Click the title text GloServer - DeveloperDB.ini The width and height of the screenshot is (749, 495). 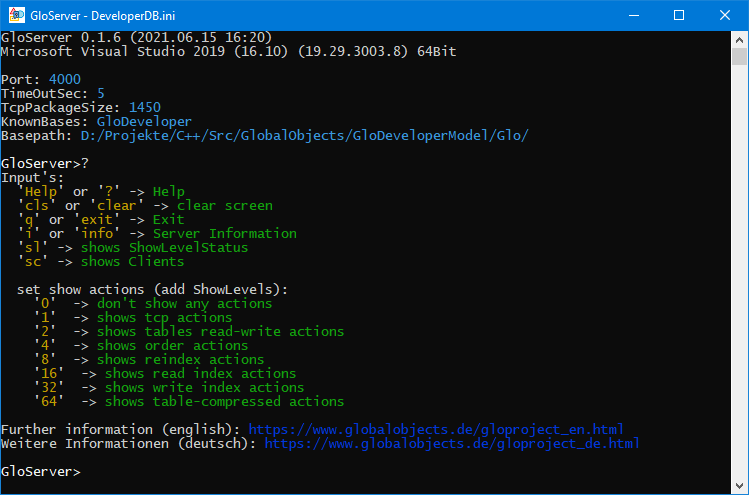click(x=103, y=16)
